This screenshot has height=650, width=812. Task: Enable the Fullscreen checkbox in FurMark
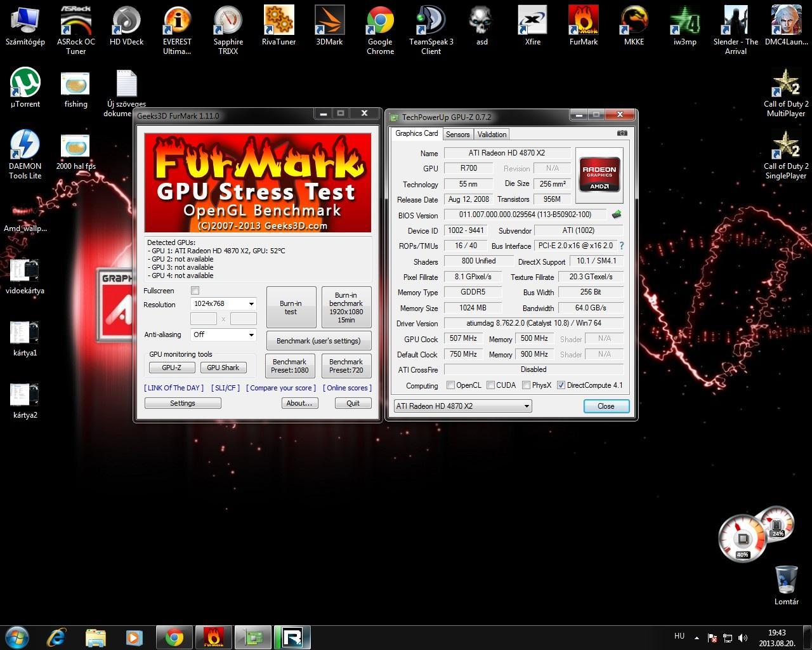[195, 290]
